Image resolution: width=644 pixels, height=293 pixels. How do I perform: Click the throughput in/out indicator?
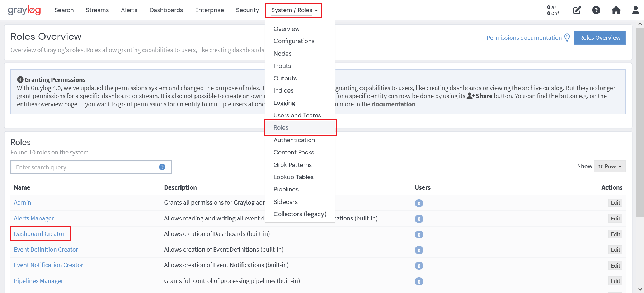click(x=553, y=10)
